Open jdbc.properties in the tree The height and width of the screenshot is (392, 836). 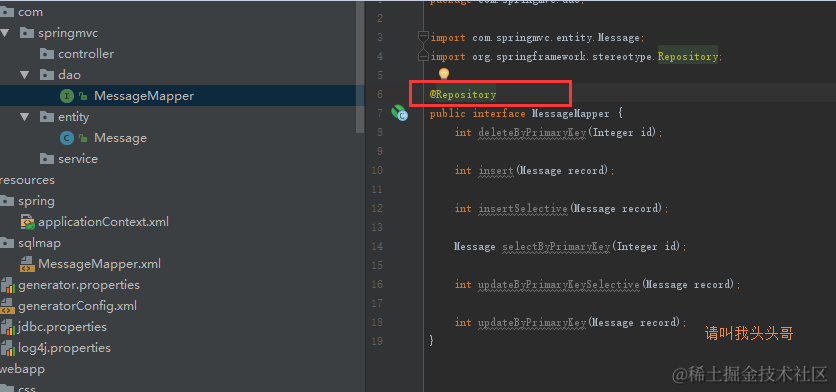pos(62,327)
